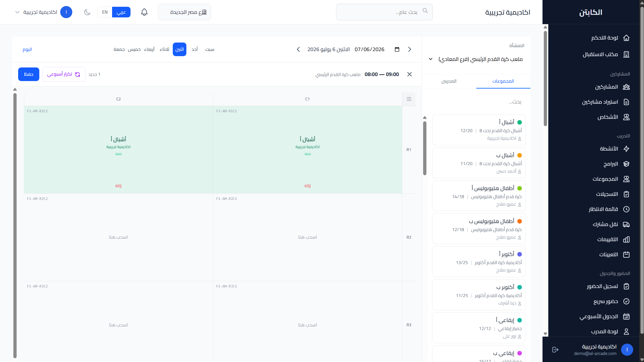This screenshot has width=644, height=362.
Task: Click the drop zone F1-AM-R2C2
Action: point(118,237)
